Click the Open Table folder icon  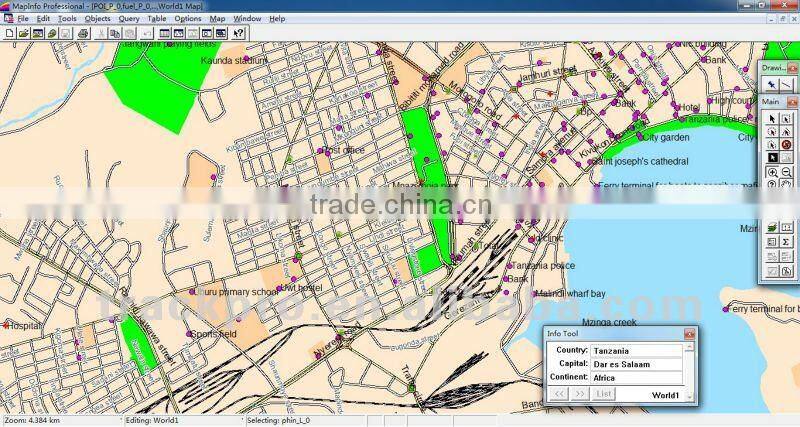tap(23, 34)
